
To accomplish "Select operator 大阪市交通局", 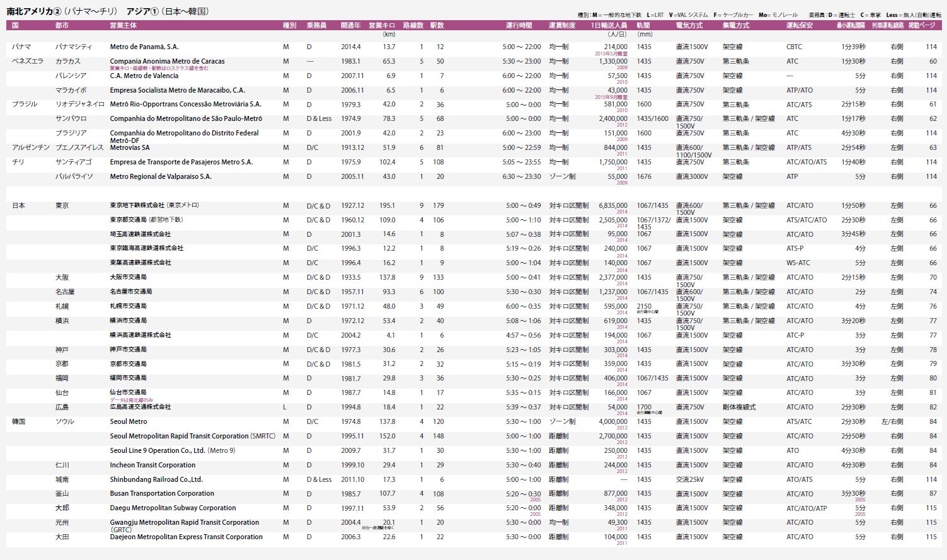I will (129, 277).
